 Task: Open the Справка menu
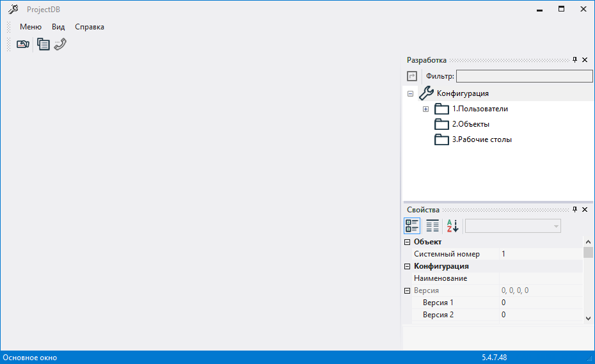tap(90, 27)
